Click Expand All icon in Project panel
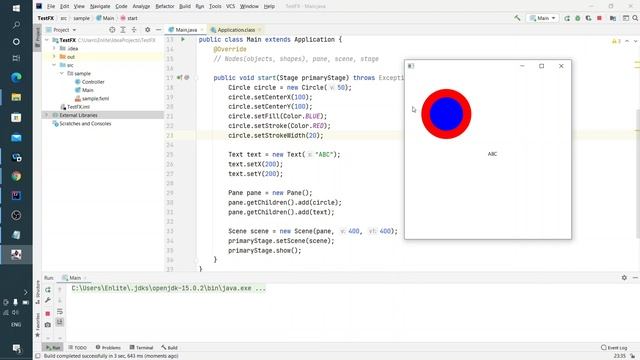640x360 pixels. [x=123, y=30]
